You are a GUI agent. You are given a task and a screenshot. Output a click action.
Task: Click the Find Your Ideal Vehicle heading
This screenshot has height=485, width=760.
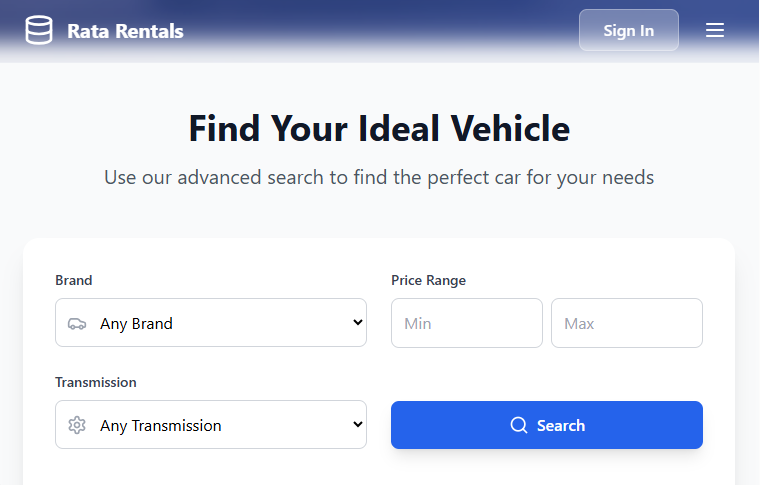click(380, 128)
